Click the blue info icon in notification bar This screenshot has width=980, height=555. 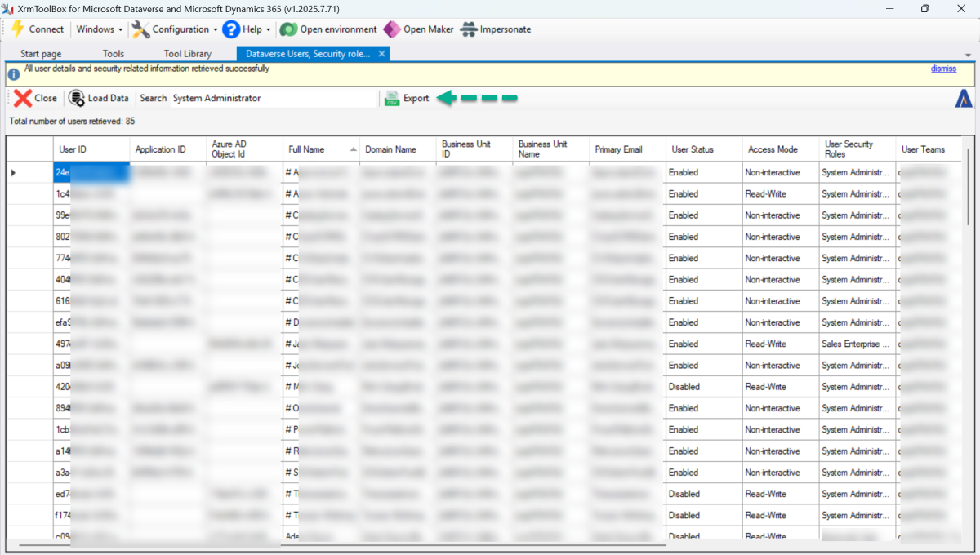coord(14,74)
